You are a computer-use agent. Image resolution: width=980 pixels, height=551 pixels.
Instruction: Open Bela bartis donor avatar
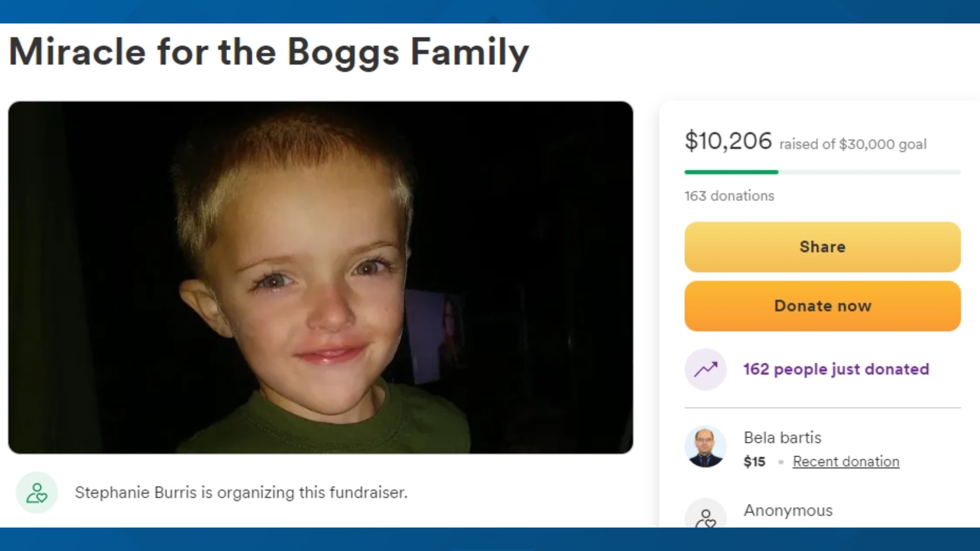(705, 447)
